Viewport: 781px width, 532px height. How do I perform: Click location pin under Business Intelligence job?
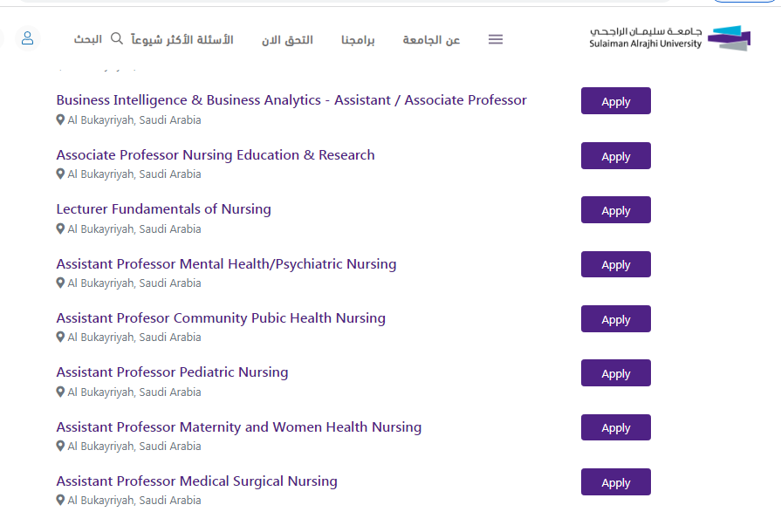click(60, 119)
